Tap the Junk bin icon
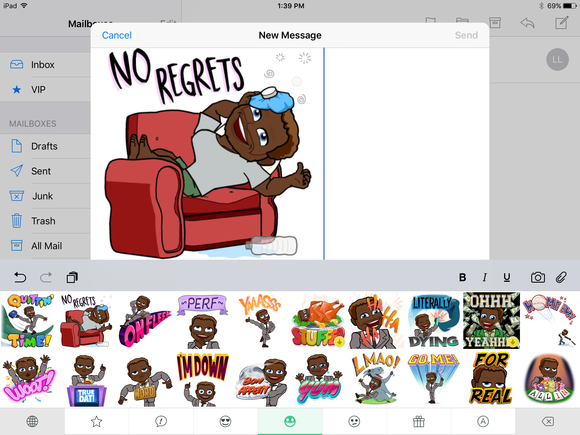This screenshot has height=435, width=580. (x=16, y=196)
